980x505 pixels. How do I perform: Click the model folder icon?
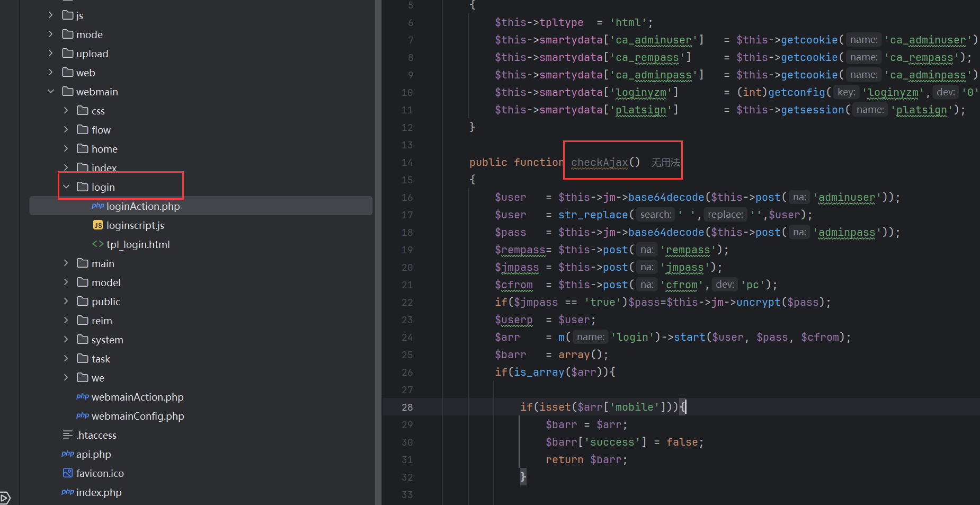coord(83,282)
